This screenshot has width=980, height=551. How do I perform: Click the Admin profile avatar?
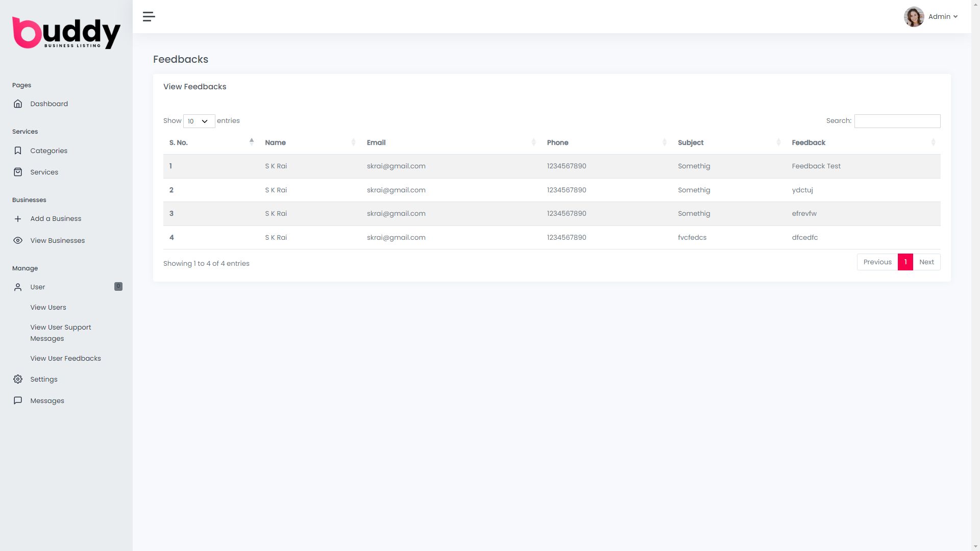[914, 17]
